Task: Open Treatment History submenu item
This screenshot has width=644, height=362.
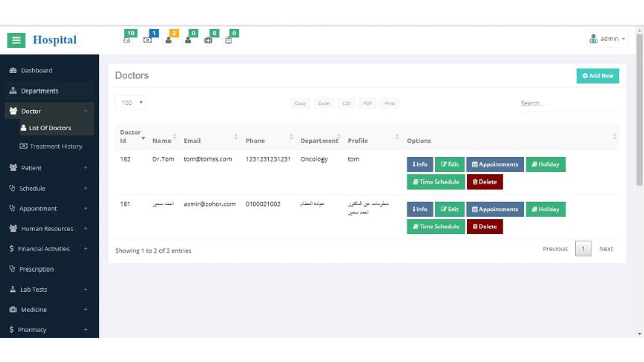Action: 55,146
